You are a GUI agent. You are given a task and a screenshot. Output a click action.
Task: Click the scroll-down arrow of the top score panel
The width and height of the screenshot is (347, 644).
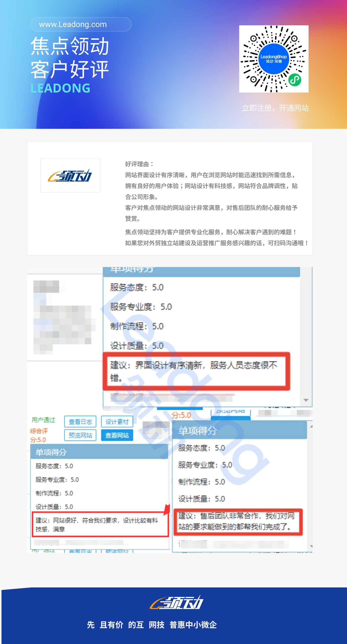[306, 400]
